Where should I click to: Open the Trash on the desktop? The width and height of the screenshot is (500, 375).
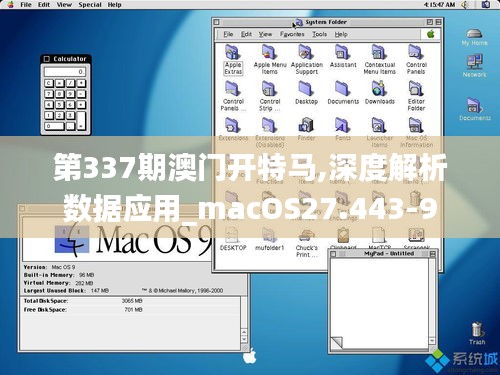coord(477,330)
